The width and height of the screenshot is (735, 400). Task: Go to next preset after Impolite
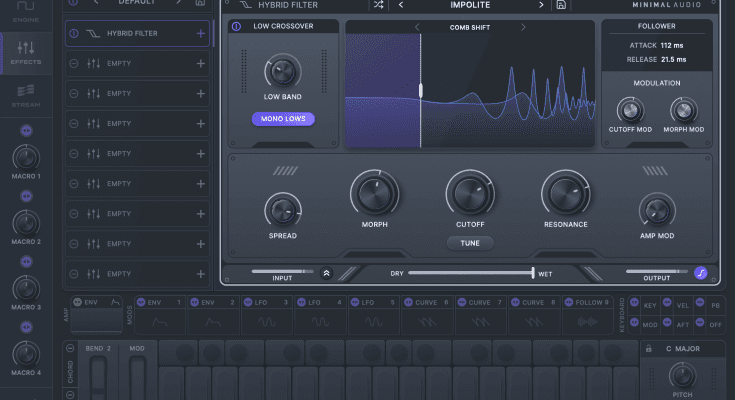click(x=542, y=5)
